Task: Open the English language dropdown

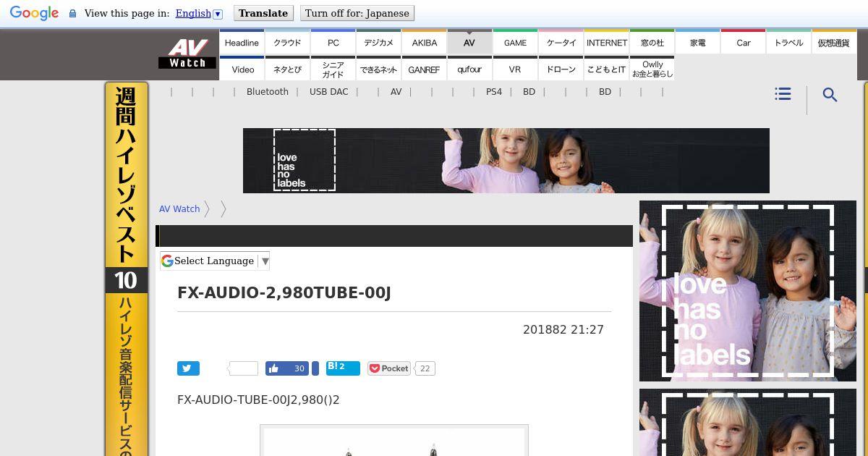Action: [199, 14]
